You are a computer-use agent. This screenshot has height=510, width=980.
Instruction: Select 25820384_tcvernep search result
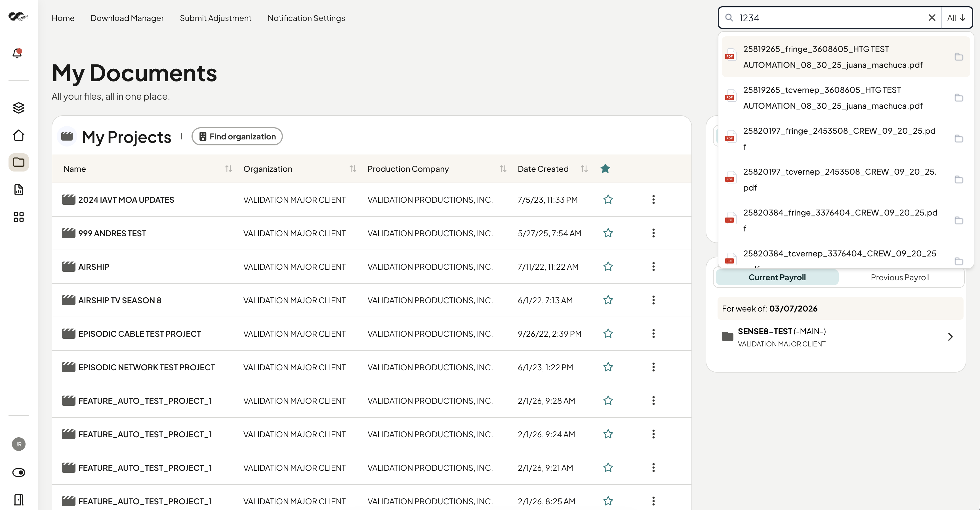(840, 254)
